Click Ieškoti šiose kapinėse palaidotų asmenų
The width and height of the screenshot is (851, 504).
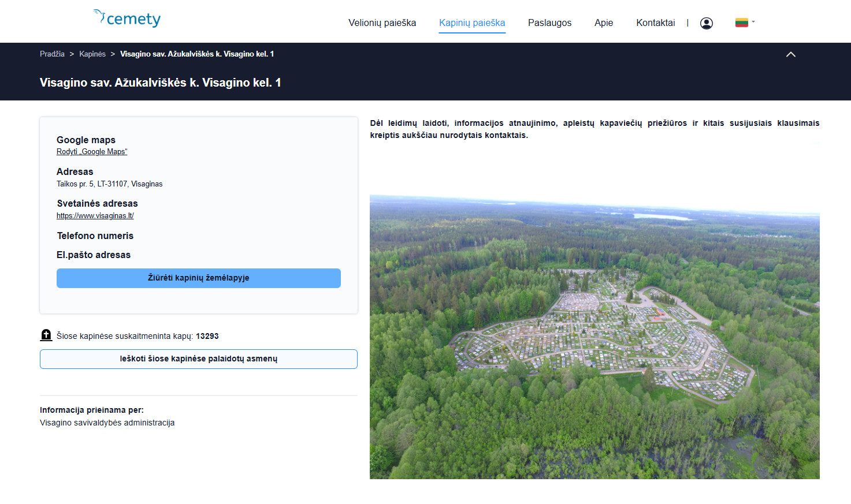(199, 359)
